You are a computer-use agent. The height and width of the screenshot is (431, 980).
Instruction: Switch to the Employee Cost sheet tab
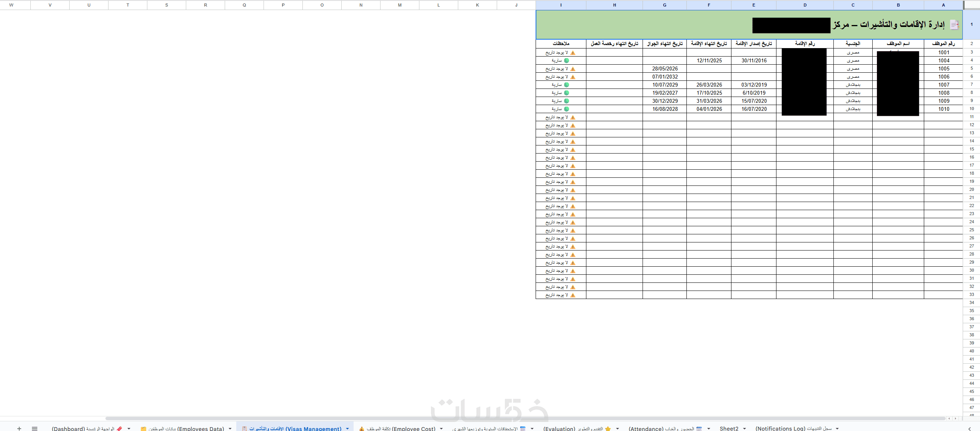pyautogui.click(x=397, y=428)
